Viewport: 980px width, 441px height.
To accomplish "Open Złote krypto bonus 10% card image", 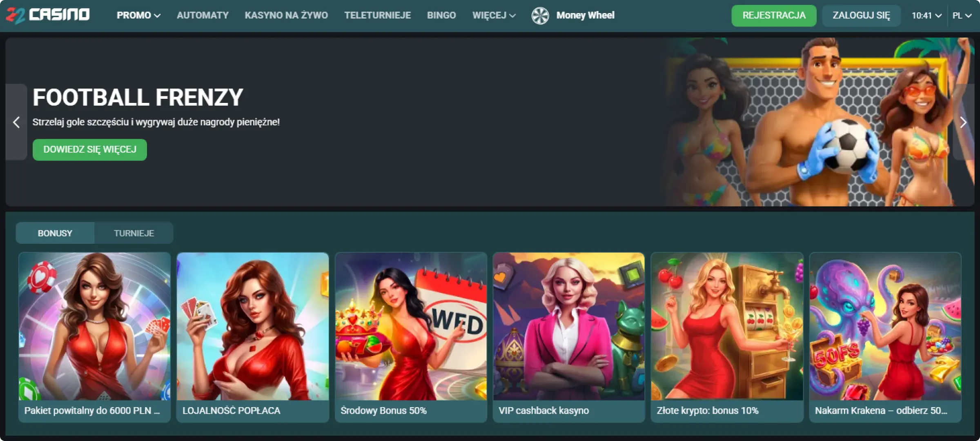I will coord(727,326).
